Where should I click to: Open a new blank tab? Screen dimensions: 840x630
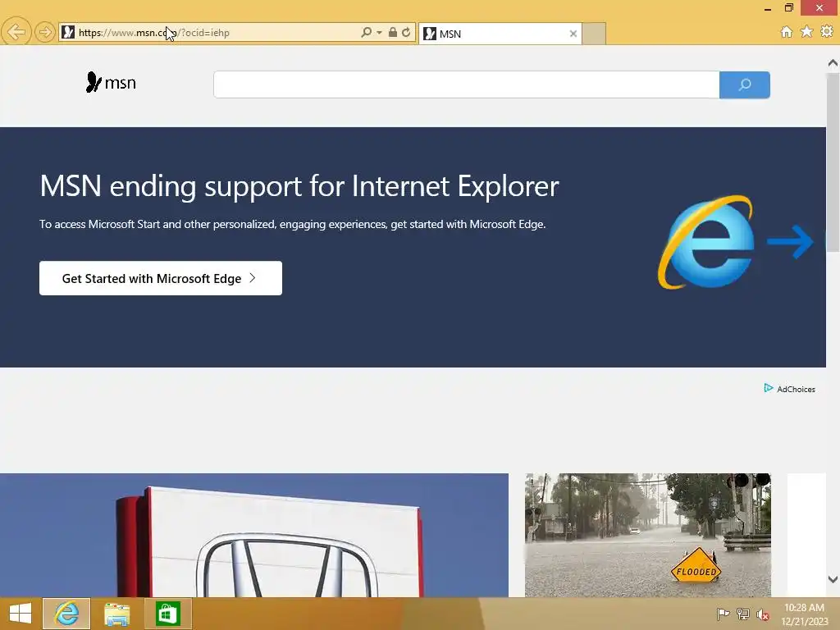coord(594,34)
